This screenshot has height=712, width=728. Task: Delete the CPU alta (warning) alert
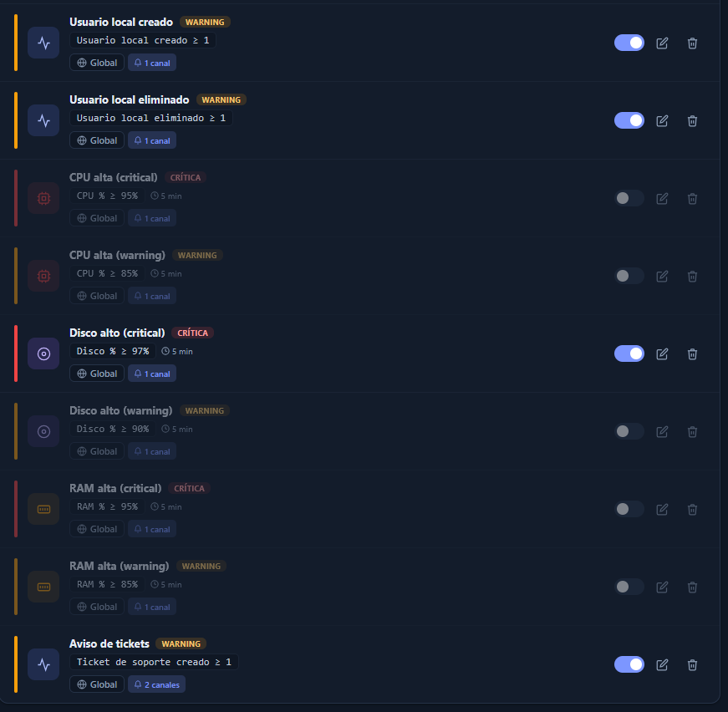tap(692, 276)
